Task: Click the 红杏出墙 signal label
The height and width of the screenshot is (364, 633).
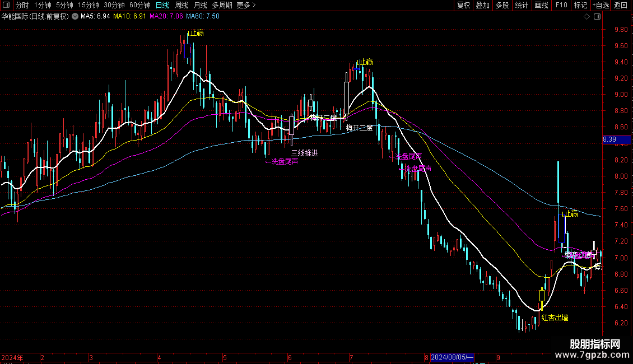Action: click(x=555, y=318)
